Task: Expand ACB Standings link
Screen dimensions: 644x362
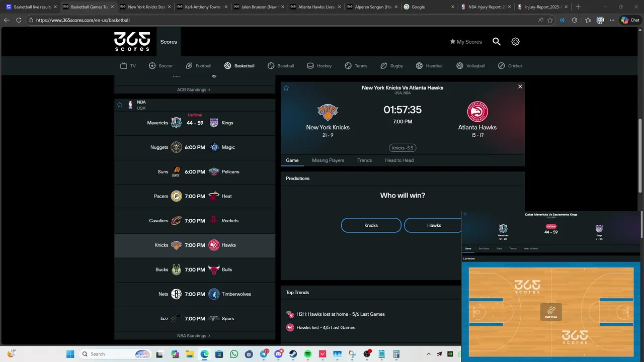Action: point(194,89)
